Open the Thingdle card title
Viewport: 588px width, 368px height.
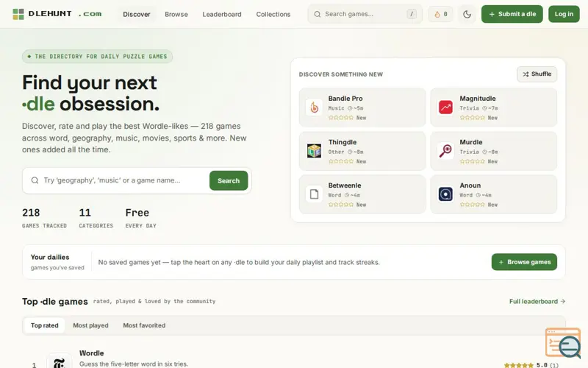coord(343,142)
